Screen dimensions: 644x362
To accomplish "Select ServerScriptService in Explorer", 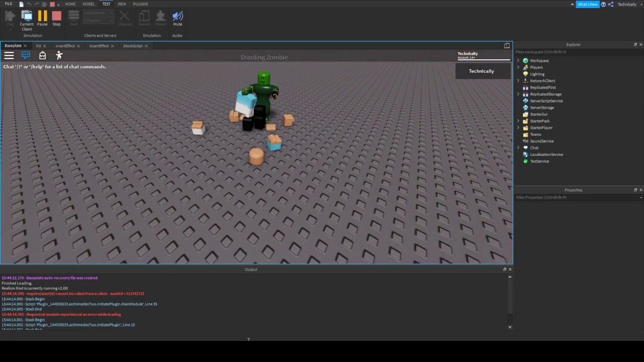I will coord(546,101).
